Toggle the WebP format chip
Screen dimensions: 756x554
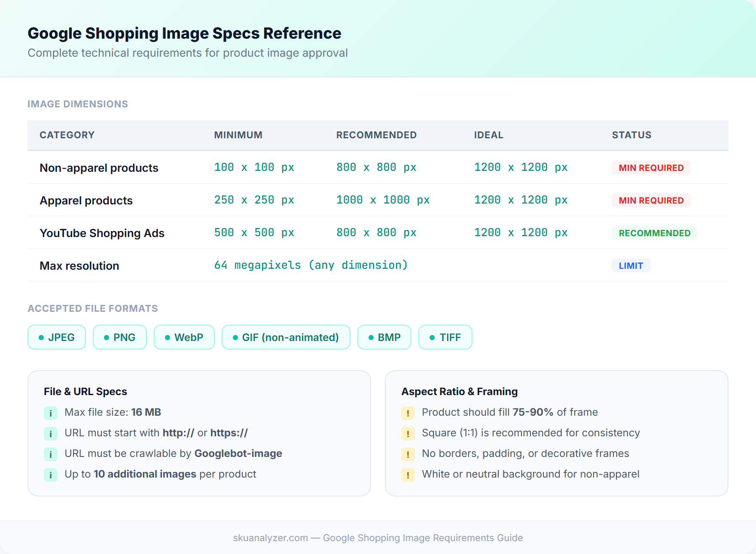pyautogui.click(x=184, y=338)
